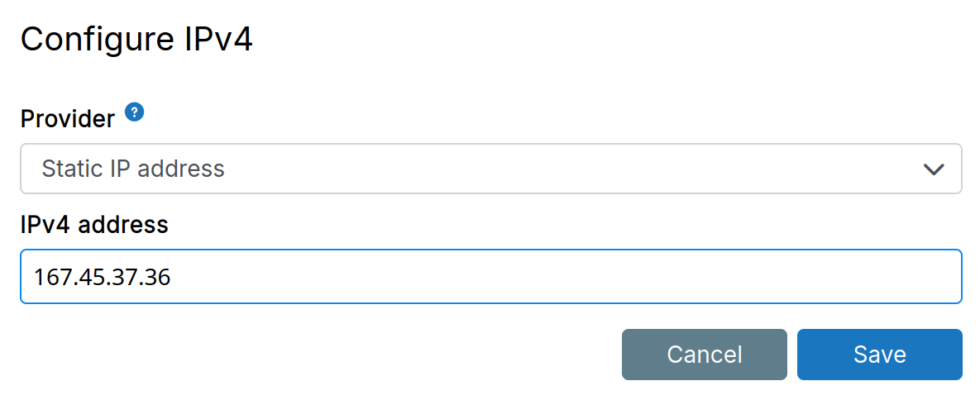This screenshot has height=400, width=980.
Task: Show help tooltip for Provider
Action: click(x=135, y=112)
